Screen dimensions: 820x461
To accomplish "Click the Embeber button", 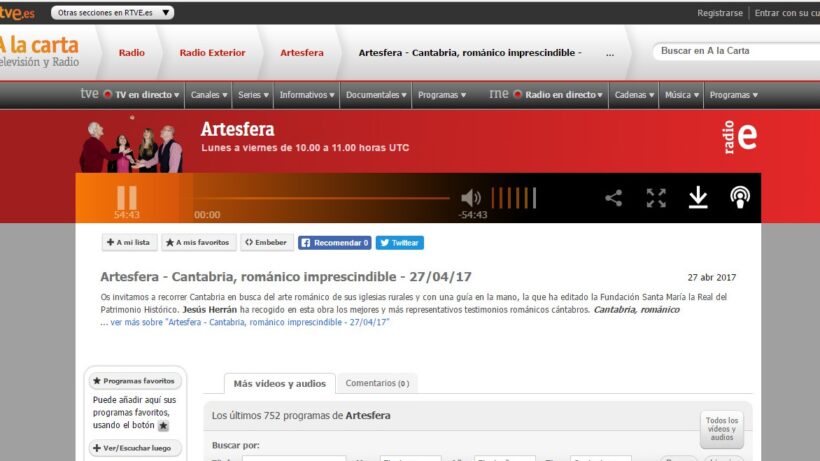I will coord(267,243).
